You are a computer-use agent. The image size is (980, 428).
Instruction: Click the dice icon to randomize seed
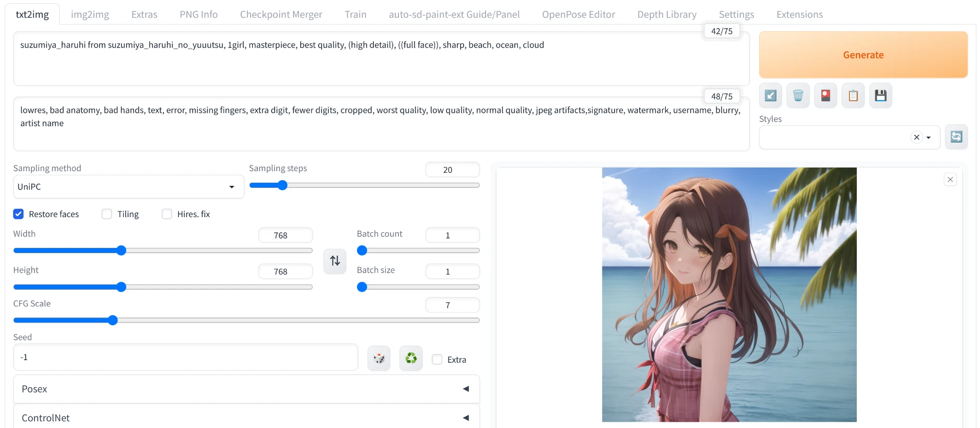(x=379, y=359)
